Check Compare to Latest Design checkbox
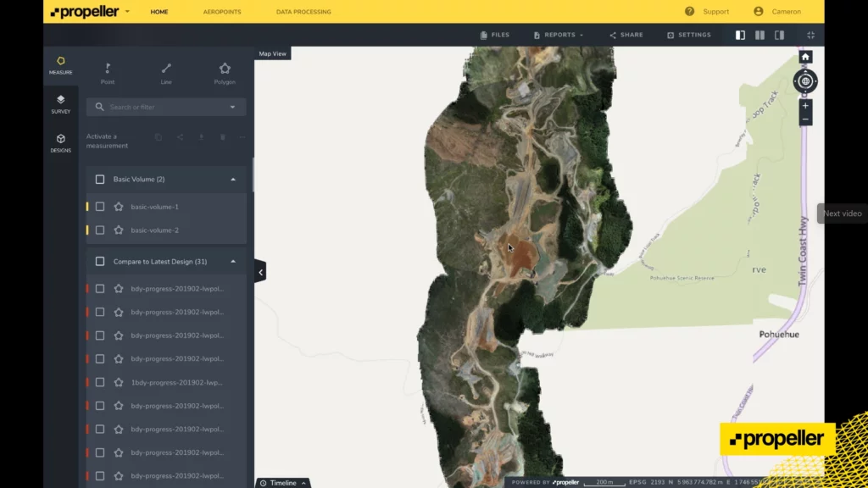 tap(100, 262)
